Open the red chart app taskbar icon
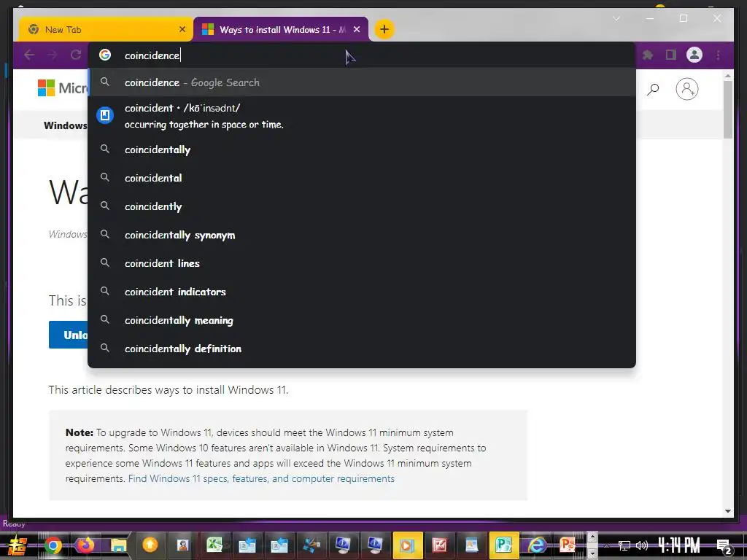The width and height of the screenshot is (747, 560). coord(439,545)
